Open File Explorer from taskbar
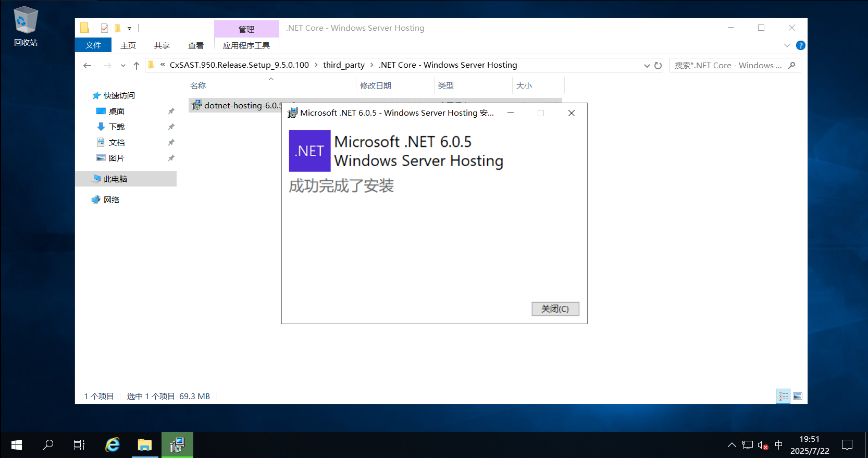Image resolution: width=868 pixels, height=458 pixels. 144,445
